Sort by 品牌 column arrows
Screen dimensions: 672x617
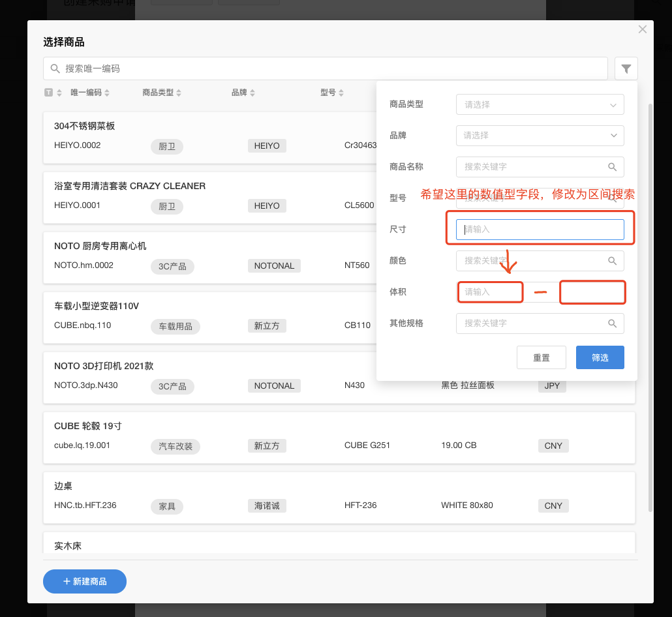[x=252, y=93]
